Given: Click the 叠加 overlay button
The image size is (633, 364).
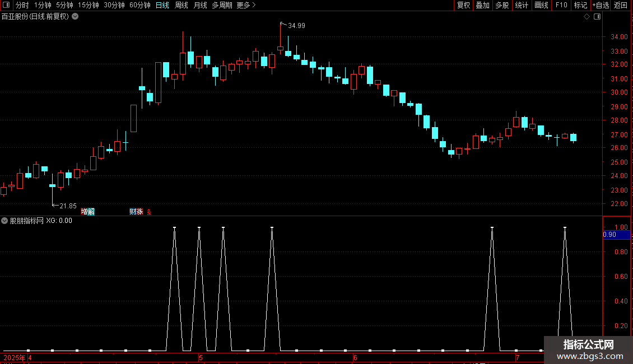Looking at the screenshot, I should (482, 5).
